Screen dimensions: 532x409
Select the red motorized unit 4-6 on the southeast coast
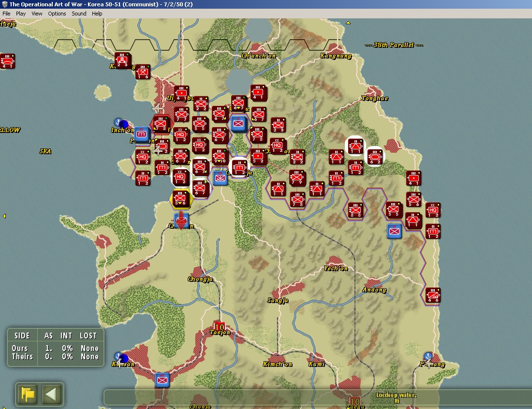point(433,295)
